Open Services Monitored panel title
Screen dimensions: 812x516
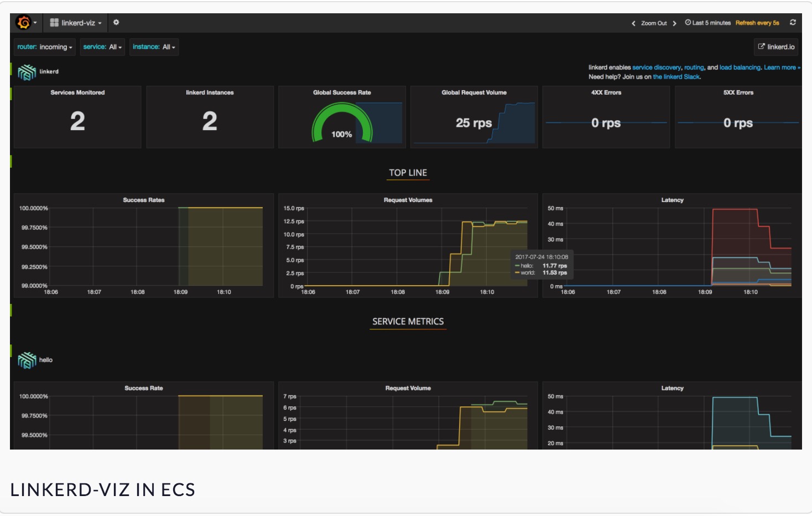(x=77, y=92)
